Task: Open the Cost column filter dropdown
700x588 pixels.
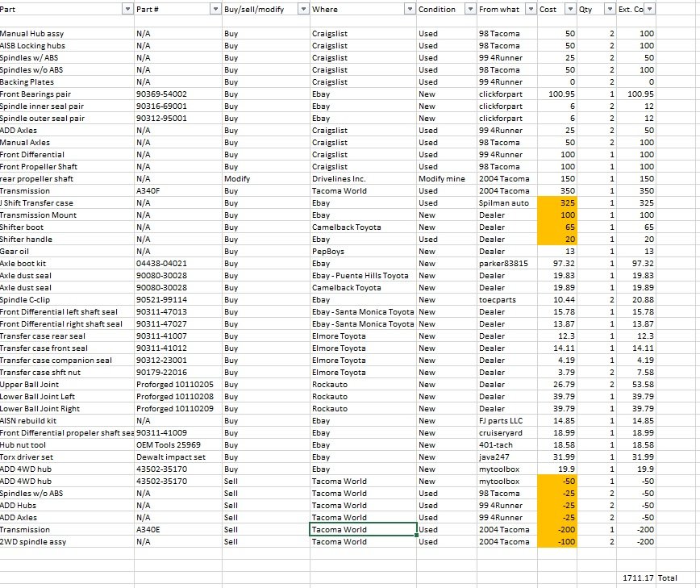Action: [570, 9]
